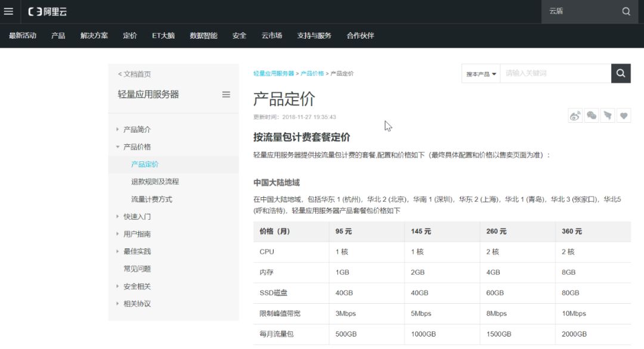This screenshot has height=349, width=644.
Task: Expand the 快速入门 section
Action: point(137,217)
